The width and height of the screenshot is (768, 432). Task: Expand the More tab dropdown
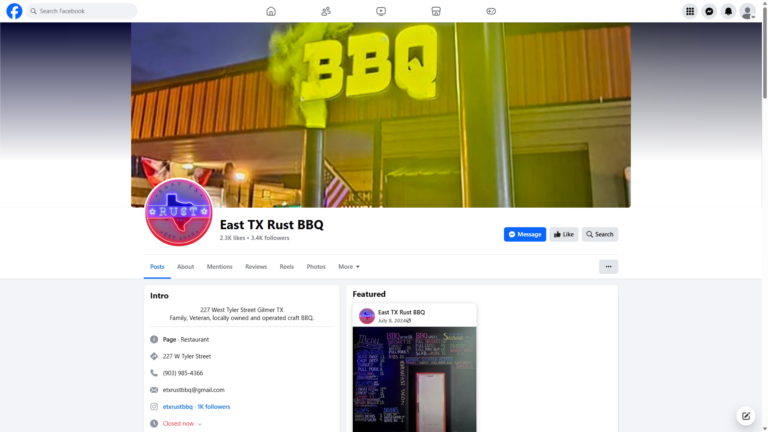click(x=349, y=266)
